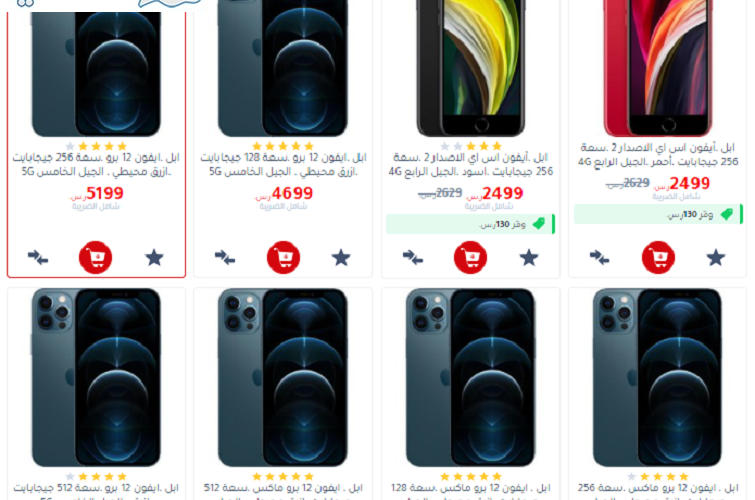Open iPhone 12 Pro 128GB product title link
Image resolution: width=755 pixels, height=500 pixels.
point(283,164)
